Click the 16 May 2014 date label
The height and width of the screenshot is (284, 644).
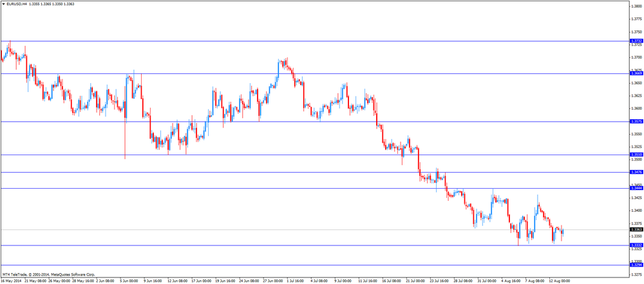click(12, 281)
